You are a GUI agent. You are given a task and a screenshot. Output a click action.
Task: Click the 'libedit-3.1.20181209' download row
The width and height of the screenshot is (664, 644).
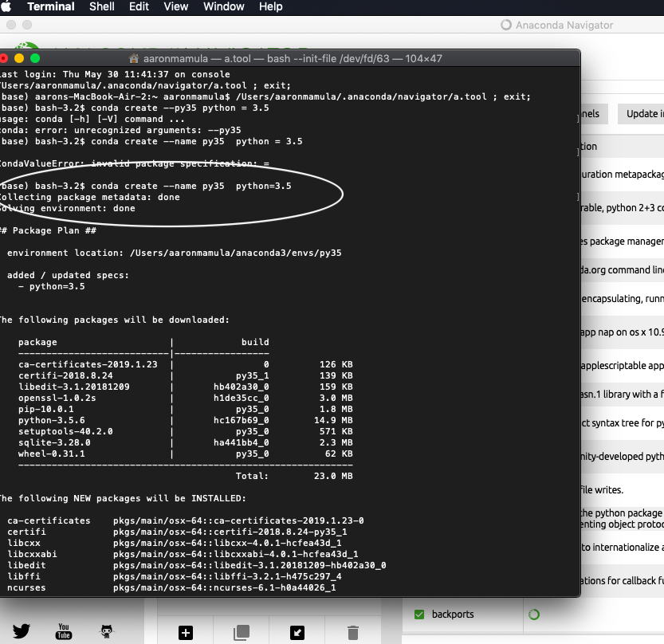[x=186, y=387]
